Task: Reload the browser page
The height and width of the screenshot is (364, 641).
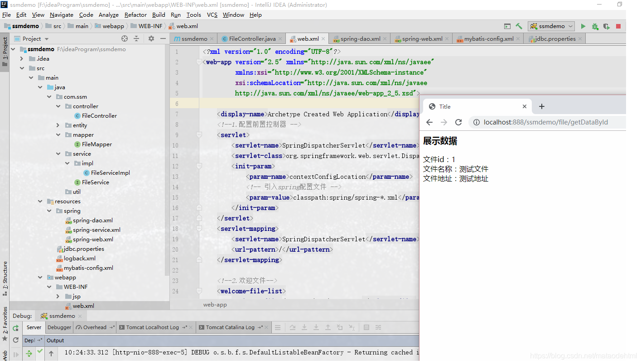Action: pyautogui.click(x=458, y=122)
